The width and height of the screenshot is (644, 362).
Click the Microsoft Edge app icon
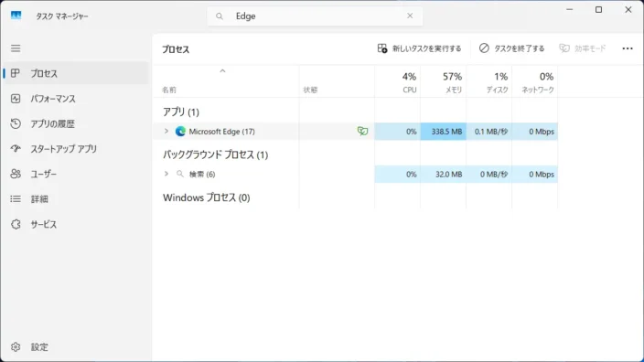[x=180, y=132]
